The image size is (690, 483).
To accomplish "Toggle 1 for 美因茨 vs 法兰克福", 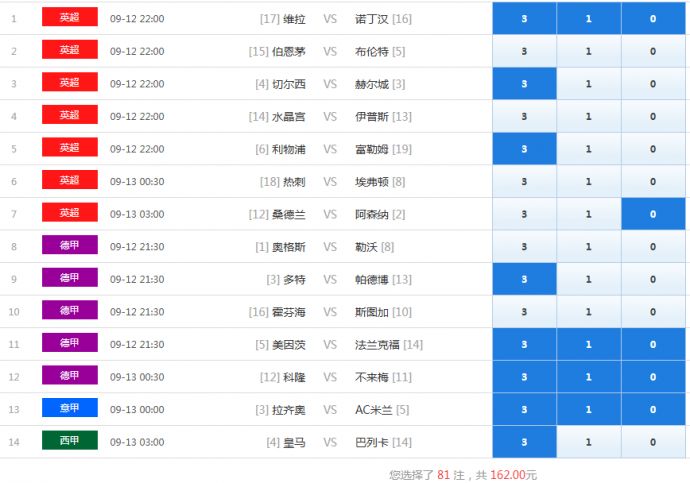I will [589, 344].
